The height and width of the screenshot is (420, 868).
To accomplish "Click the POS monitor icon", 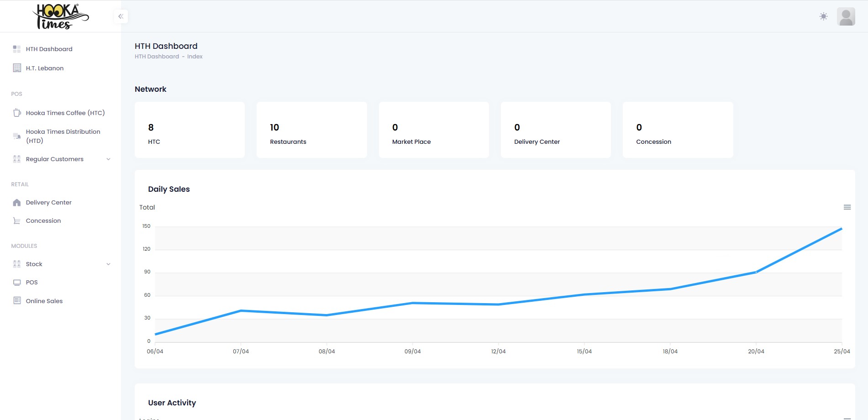I will 17,282.
